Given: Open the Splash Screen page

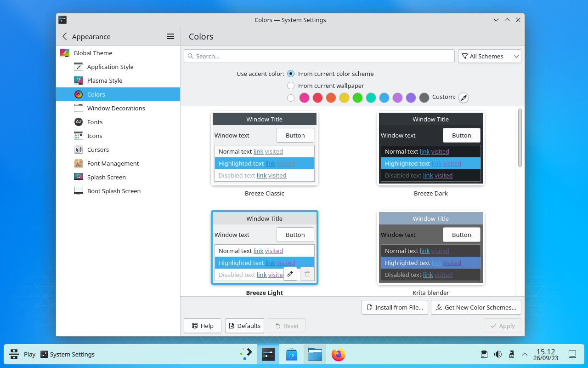Looking at the screenshot, I should 118,177.
